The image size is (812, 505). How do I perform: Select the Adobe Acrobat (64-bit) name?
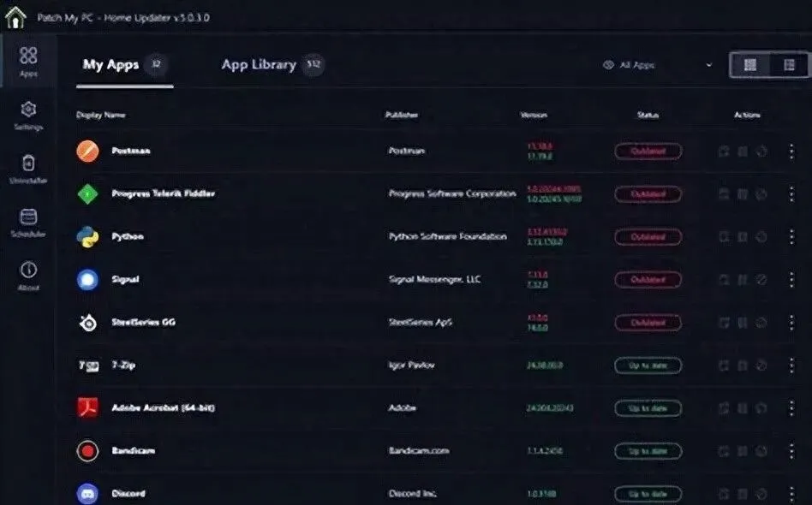click(x=163, y=408)
